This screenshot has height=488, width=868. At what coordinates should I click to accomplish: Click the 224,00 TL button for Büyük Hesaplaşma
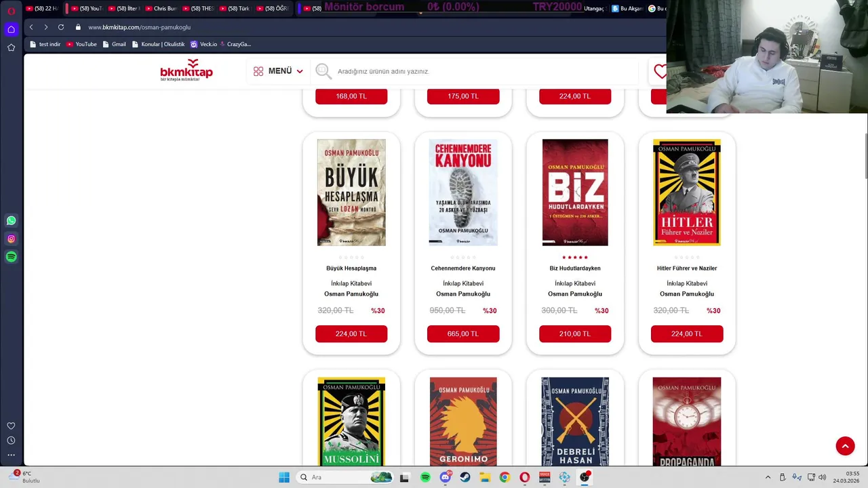351,333
